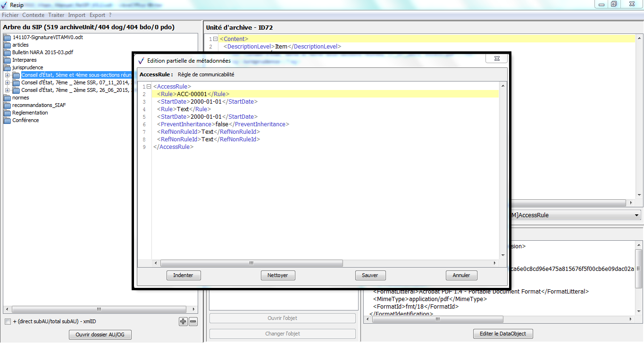644x343 pixels.
Task: Open the Traiter menu
Action: [x=56, y=15]
